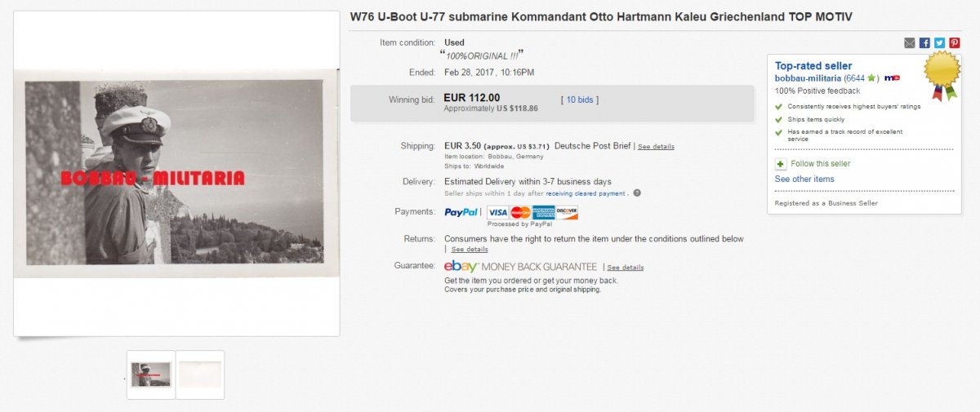The height and width of the screenshot is (412, 980).
Task: Open bobbau-militaria seller profile
Action: 808,78
